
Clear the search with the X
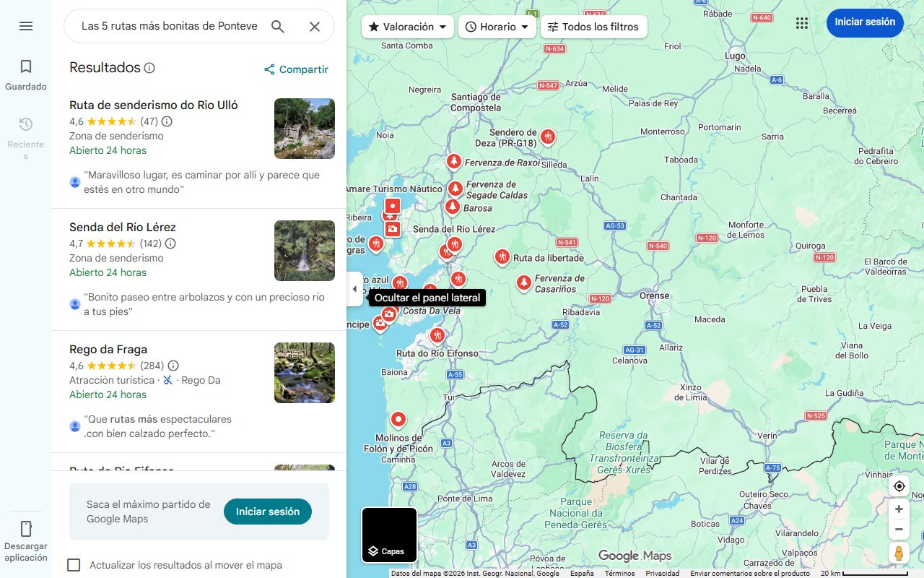pos(315,26)
